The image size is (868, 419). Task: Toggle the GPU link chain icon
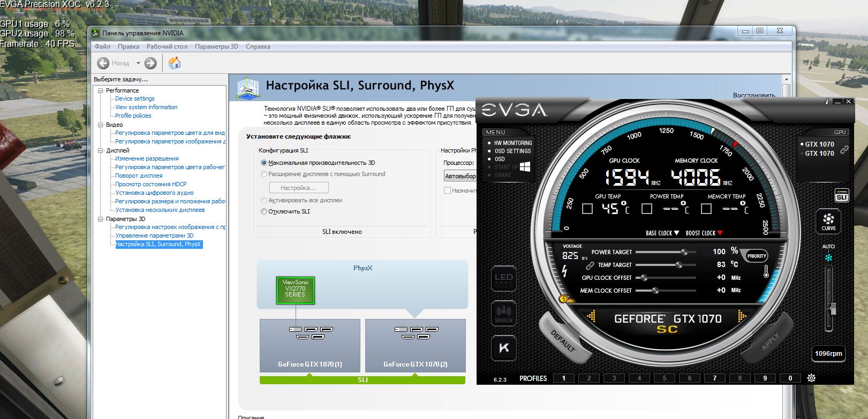point(844,149)
